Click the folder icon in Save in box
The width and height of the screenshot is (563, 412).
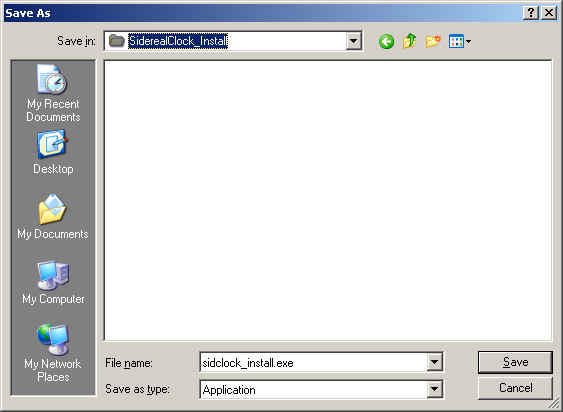click(116, 41)
